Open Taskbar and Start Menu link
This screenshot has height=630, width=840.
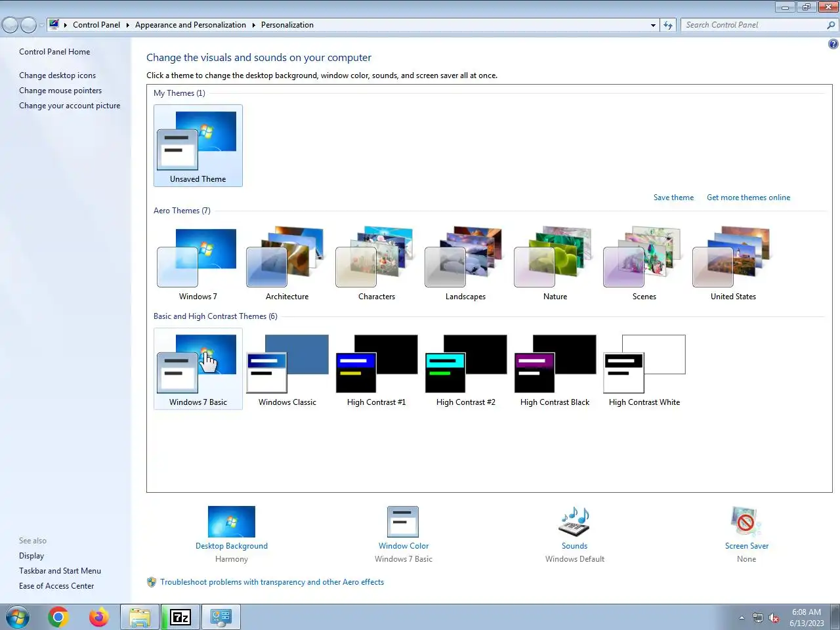click(x=60, y=571)
